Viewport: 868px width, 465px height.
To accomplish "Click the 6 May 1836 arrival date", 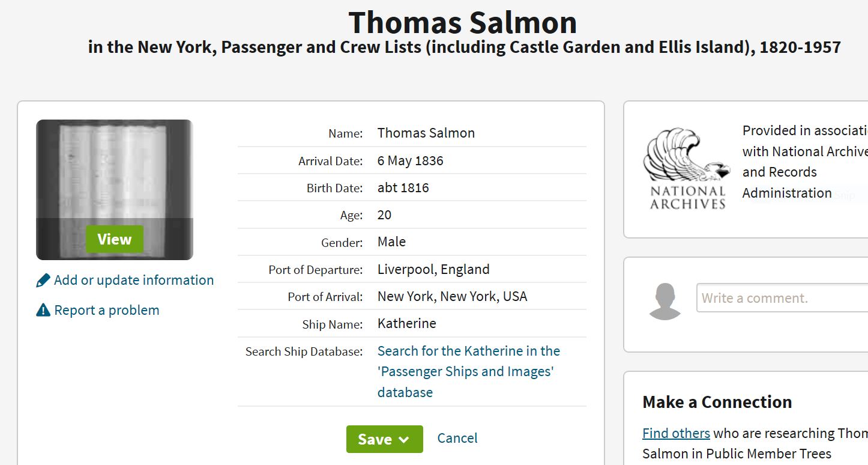I will pyautogui.click(x=411, y=160).
